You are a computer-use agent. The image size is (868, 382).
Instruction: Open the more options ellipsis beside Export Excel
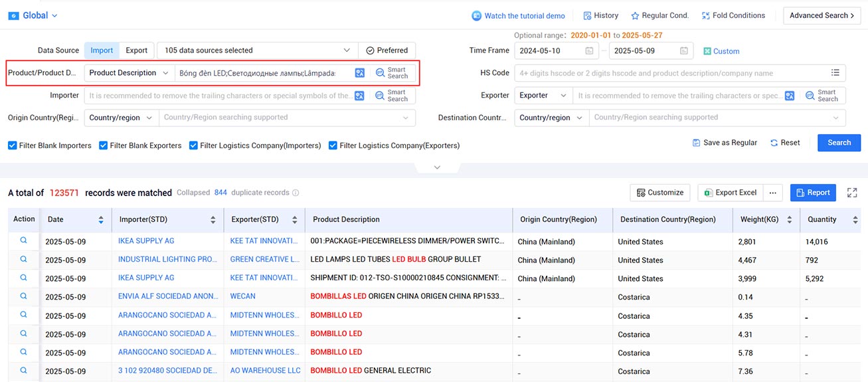tap(772, 193)
